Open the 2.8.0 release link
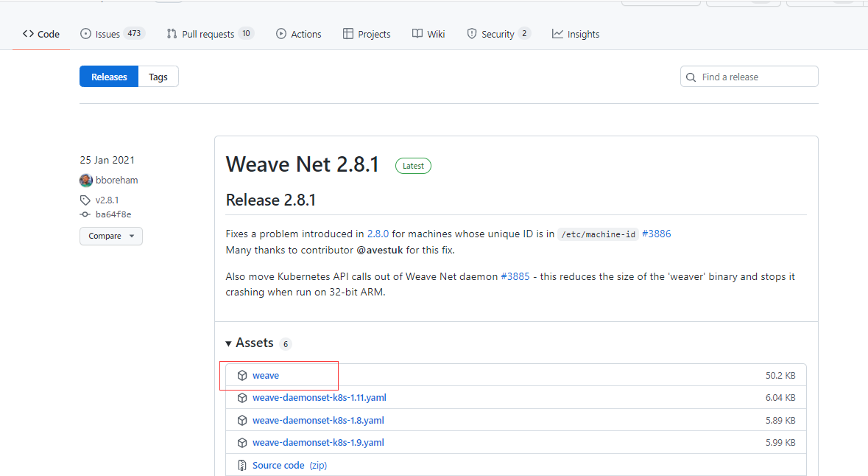The width and height of the screenshot is (868, 476). [378, 234]
